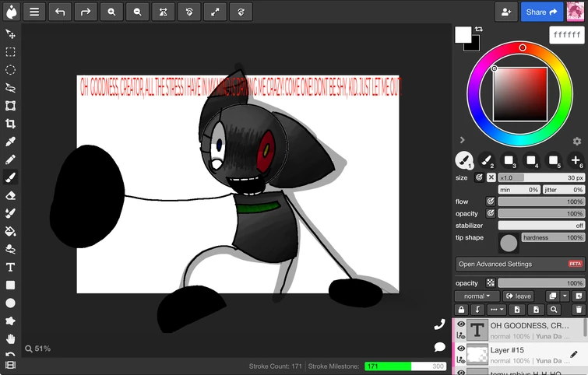Viewport: 588px width, 375px height.
Task: Select the Eraser tool
Action: 11,195
